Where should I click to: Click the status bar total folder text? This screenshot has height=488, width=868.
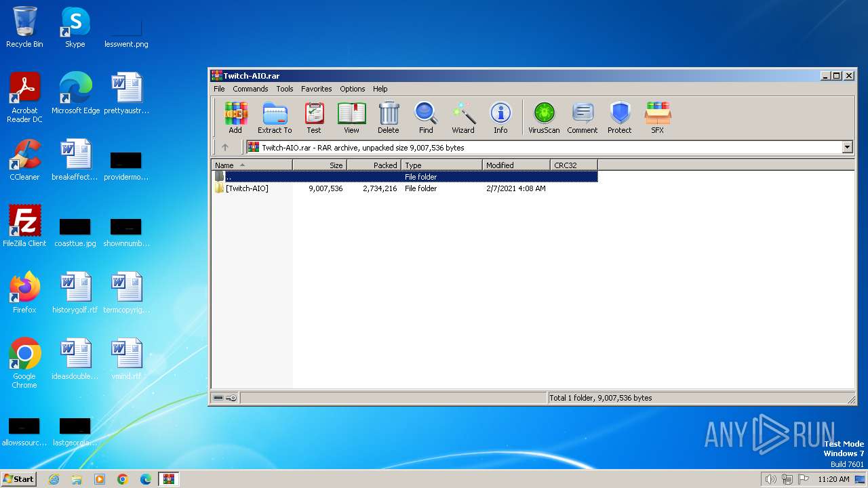(600, 398)
